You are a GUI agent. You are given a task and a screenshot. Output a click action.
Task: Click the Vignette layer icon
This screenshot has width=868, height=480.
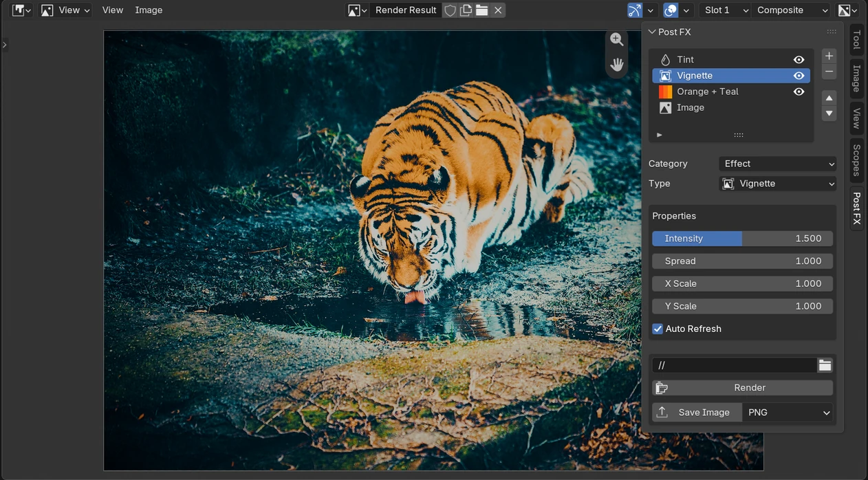click(665, 76)
